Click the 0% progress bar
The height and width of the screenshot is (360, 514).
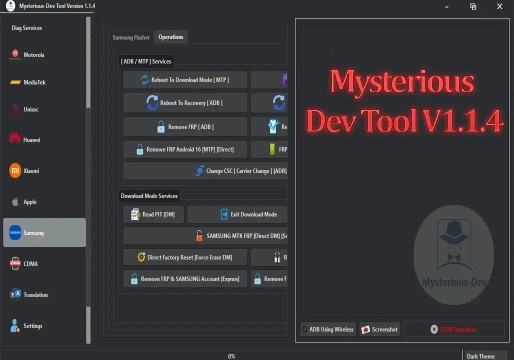coord(231,356)
